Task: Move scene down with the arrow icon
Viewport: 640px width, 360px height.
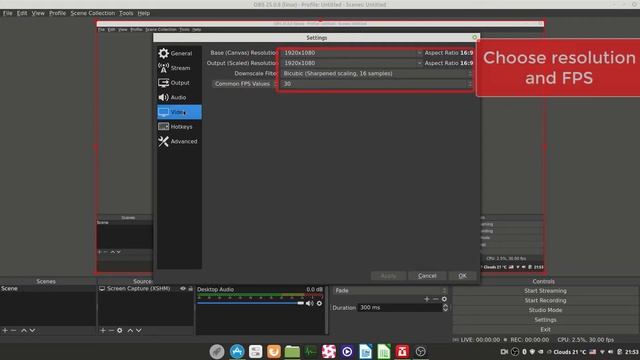Action: [32, 330]
